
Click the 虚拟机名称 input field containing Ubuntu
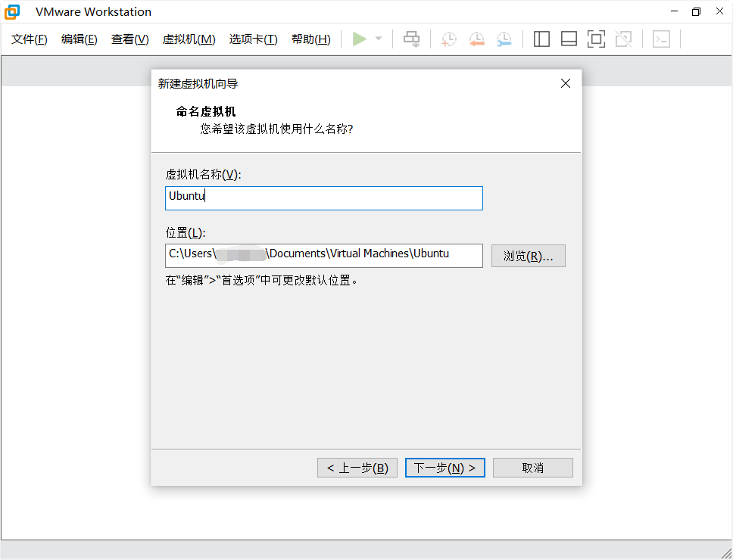(x=324, y=198)
